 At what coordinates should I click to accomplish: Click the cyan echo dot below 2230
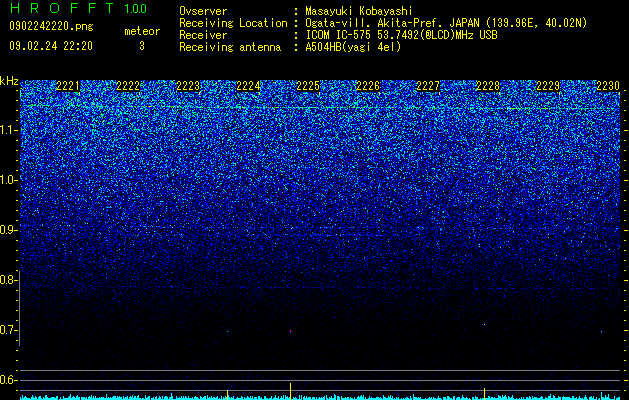click(601, 332)
